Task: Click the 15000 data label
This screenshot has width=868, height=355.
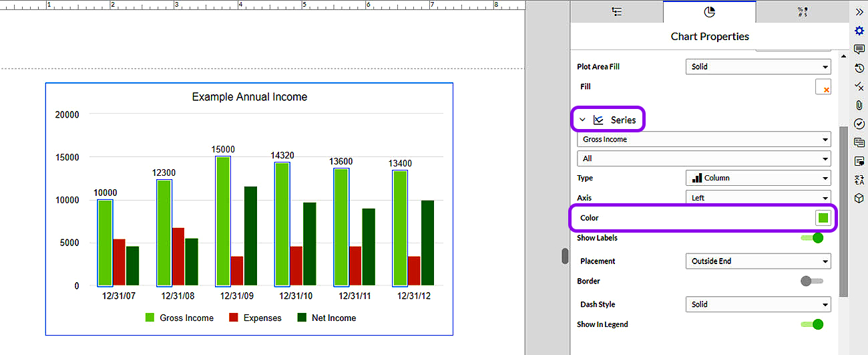Action: pos(223,149)
